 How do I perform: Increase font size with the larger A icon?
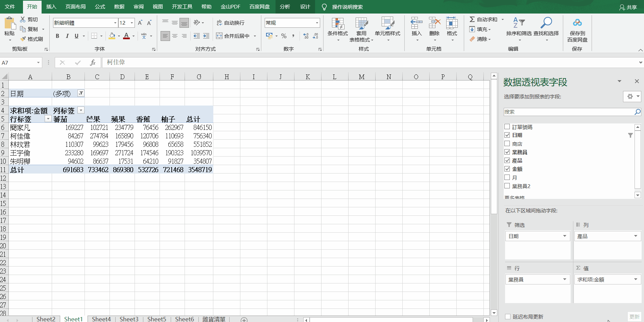tap(140, 23)
